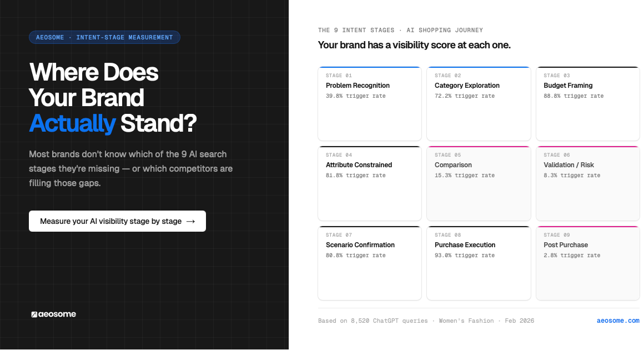Image resolution: width=644 pixels, height=350 pixels.
Task: Open the aeosome.com link in the footer
Action: pos(618,321)
